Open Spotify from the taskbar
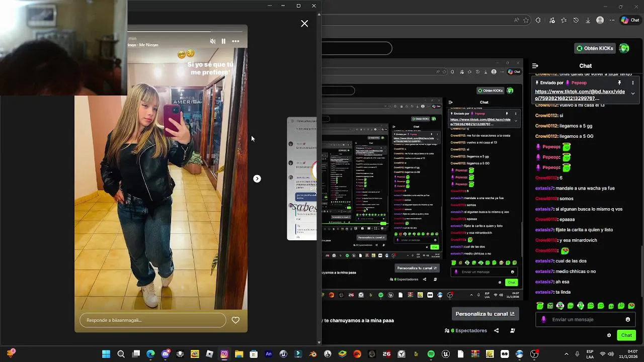644x362 pixels. (x=431, y=354)
